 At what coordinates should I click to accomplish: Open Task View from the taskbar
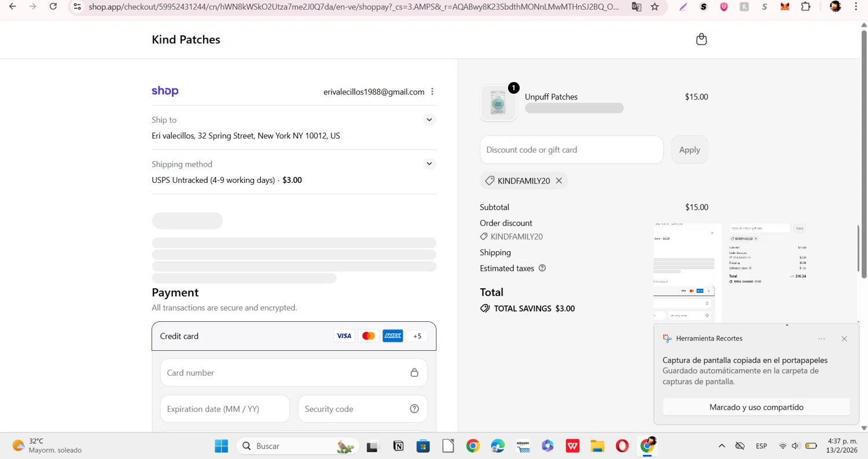(372, 446)
